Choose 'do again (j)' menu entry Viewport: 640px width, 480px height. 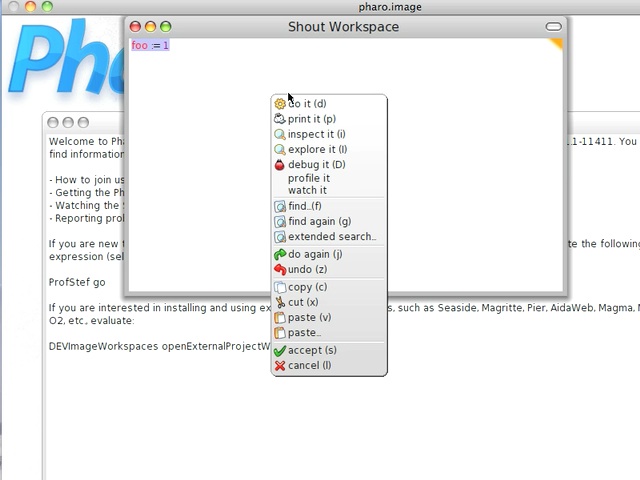click(329, 254)
